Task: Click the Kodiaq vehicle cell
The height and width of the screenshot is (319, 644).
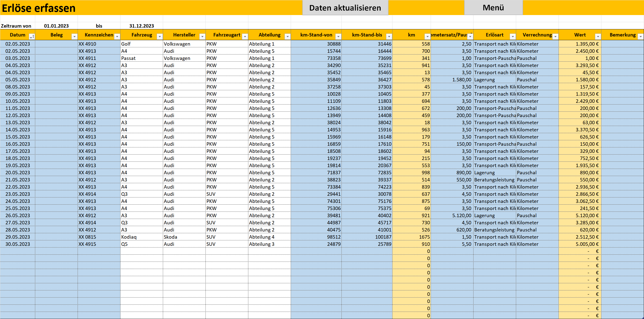Action: pos(141,237)
